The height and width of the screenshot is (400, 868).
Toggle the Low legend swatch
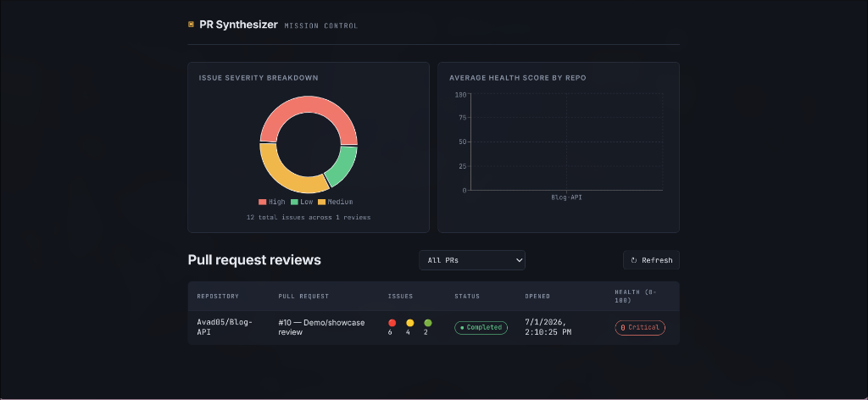pyautogui.click(x=294, y=202)
